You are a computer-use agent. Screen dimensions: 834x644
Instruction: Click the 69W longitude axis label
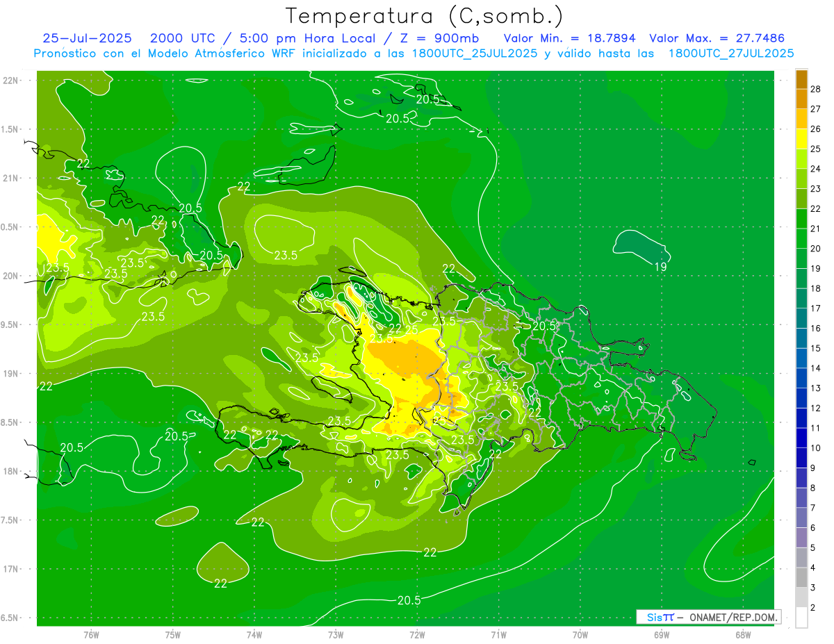coord(661,635)
